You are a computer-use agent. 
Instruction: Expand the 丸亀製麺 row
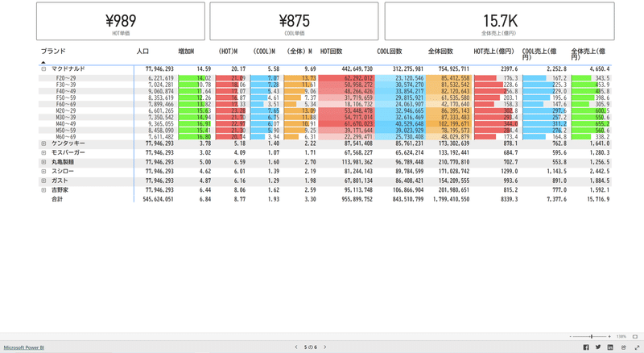coord(43,162)
